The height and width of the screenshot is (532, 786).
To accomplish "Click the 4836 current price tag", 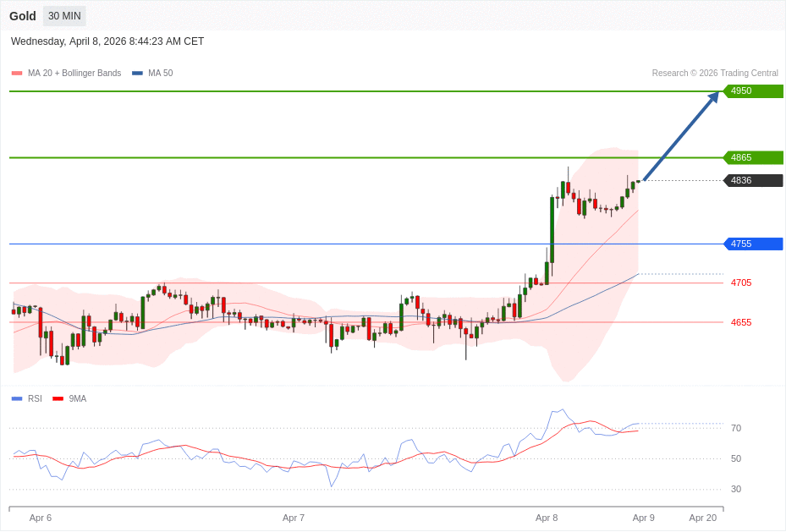I will coord(752,180).
